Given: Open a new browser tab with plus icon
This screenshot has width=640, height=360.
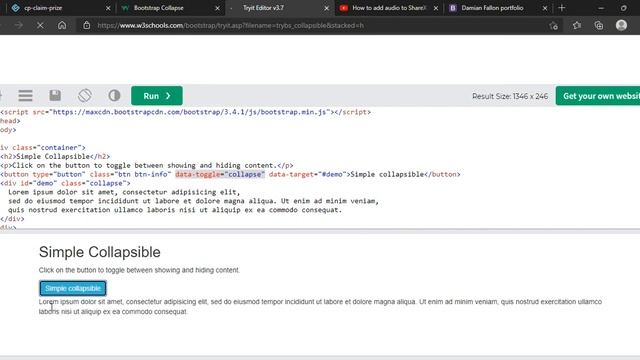Looking at the screenshot, I should tap(562, 8).
